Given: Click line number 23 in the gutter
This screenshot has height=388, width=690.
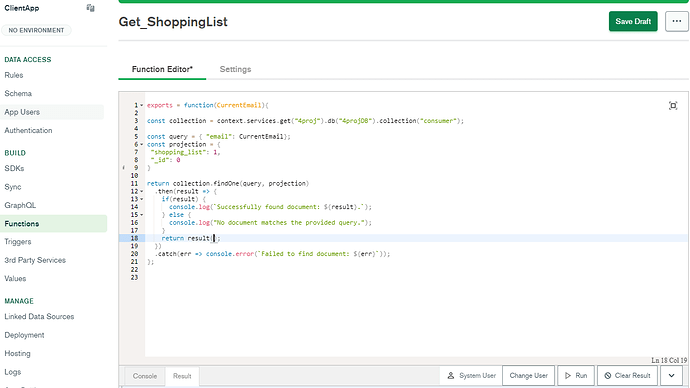Looking at the screenshot, I should (134, 278).
